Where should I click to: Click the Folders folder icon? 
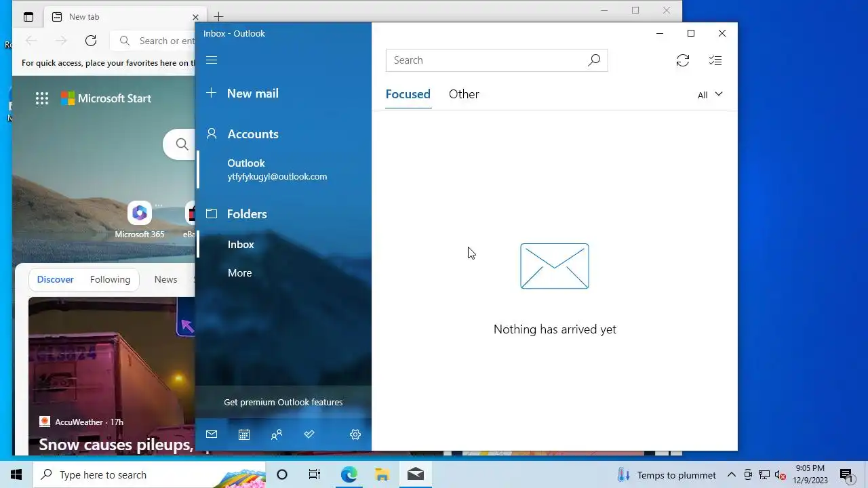pyautogui.click(x=212, y=213)
